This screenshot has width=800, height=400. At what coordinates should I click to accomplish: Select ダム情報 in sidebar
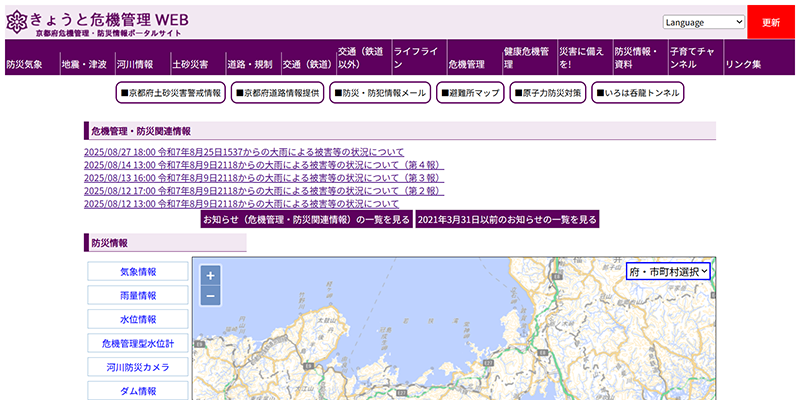pyautogui.click(x=138, y=391)
